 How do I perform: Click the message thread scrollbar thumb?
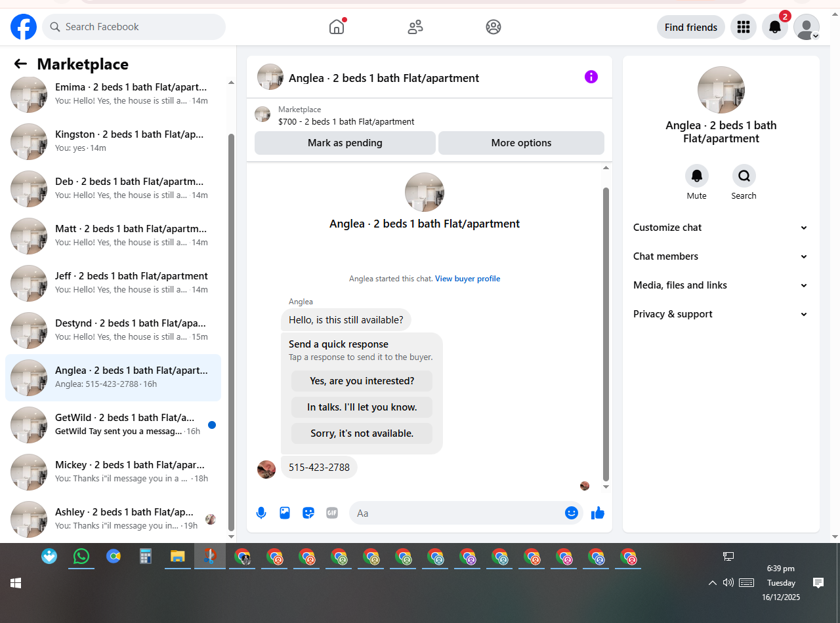606,334
